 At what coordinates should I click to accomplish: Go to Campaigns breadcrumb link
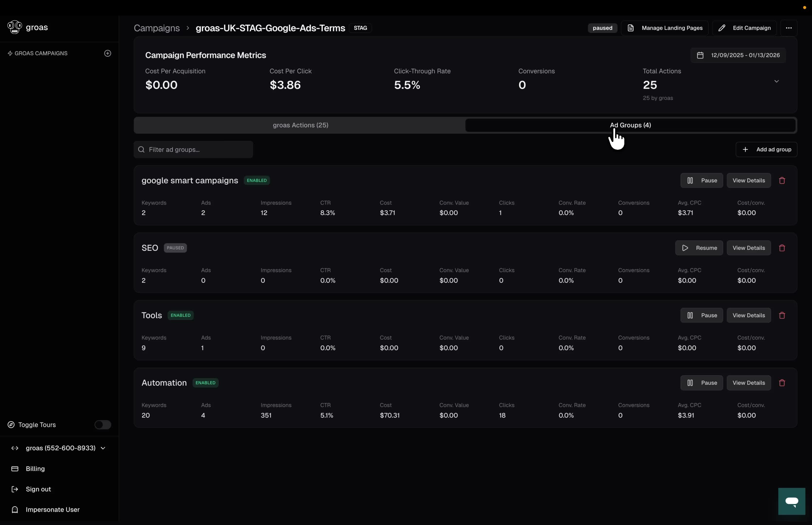coord(157,28)
